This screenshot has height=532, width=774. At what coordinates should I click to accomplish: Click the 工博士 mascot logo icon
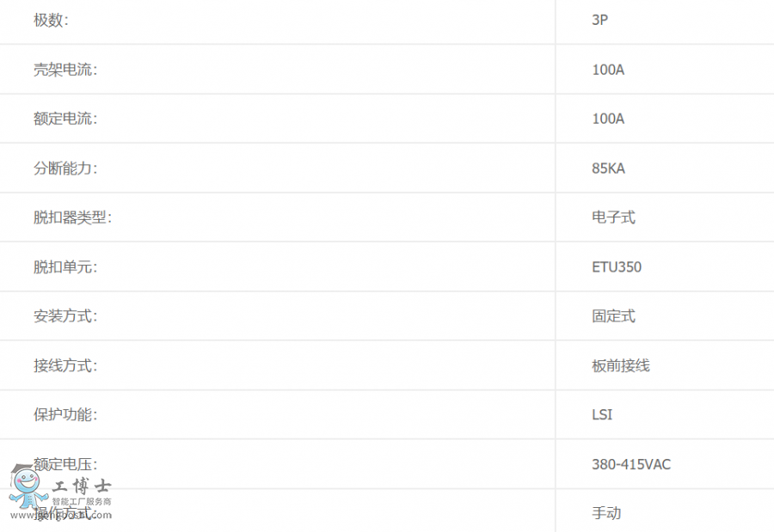28,486
